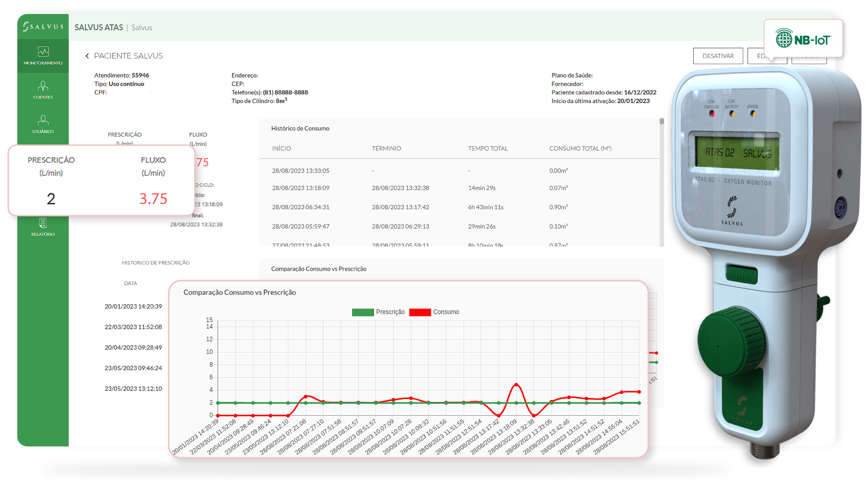Click the PACIENTE SALVUS page title
Screen dimensions: 868x488
point(128,56)
